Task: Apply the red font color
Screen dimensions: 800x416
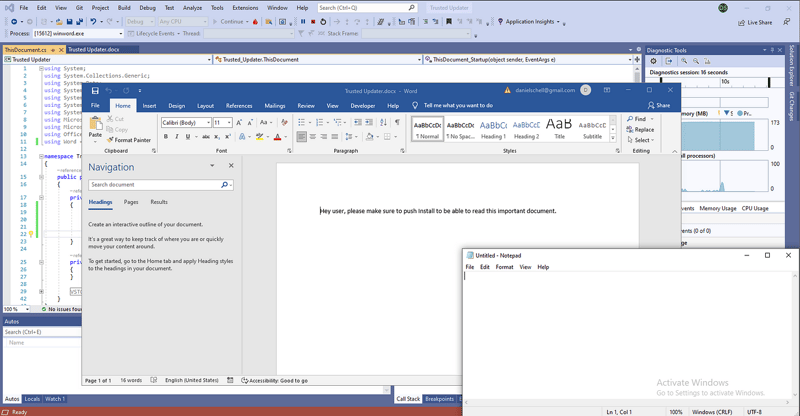Action: pyautogui.click(x=278, y=136)
